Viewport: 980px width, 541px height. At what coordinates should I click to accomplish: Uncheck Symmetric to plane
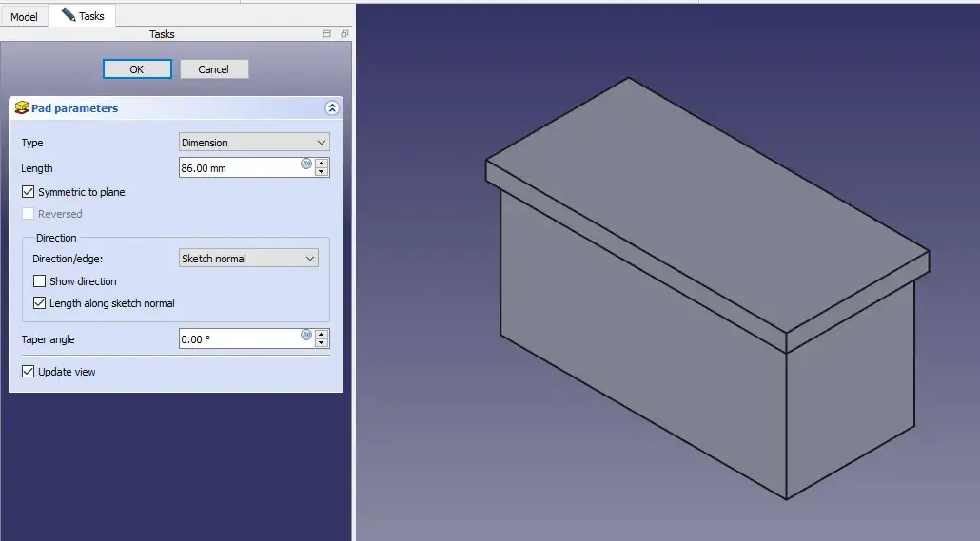tap(29, 192)
